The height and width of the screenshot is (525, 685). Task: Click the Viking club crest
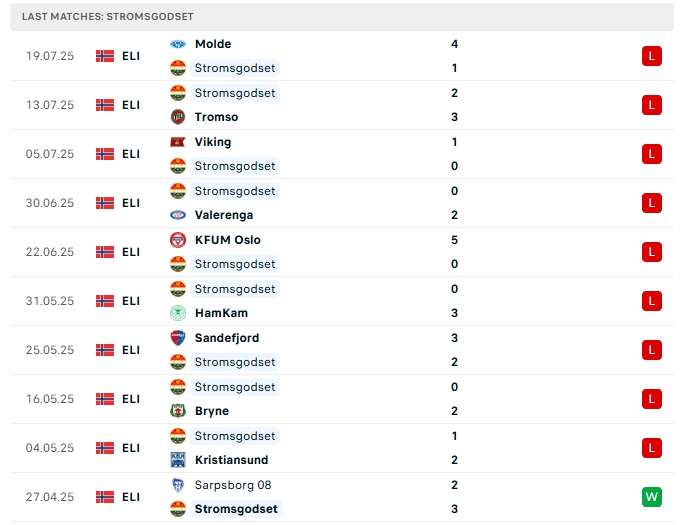pos(178,142)
